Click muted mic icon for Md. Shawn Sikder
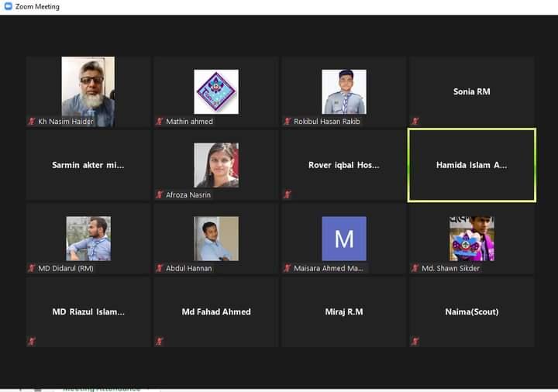558x392 pixels. 415,268
